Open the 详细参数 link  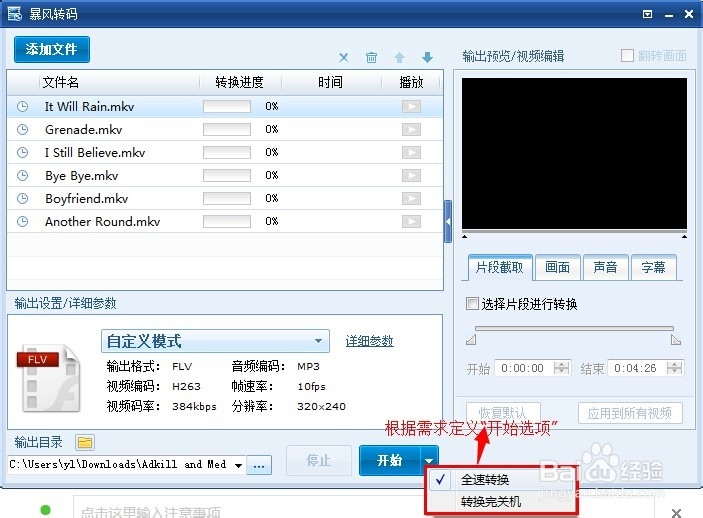(369, 341)
